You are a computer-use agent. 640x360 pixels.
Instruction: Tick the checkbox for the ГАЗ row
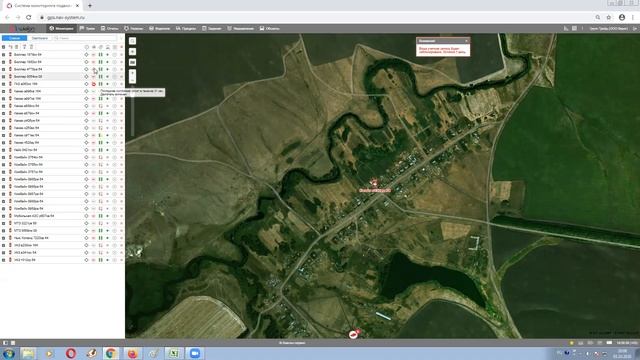click(x=4, y=84)
